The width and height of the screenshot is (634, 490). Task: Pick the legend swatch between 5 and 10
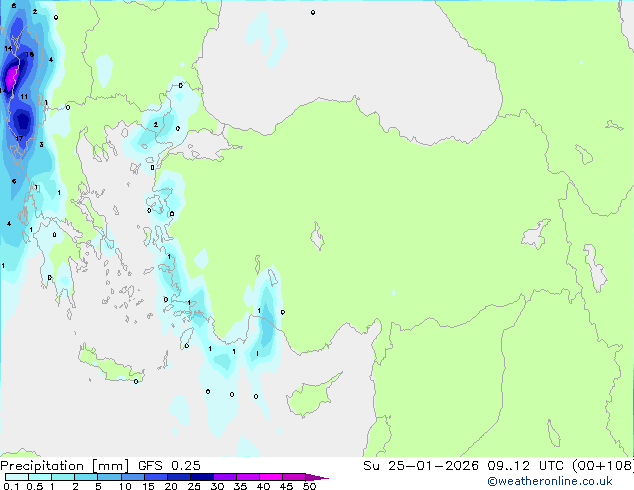(110, 477)
